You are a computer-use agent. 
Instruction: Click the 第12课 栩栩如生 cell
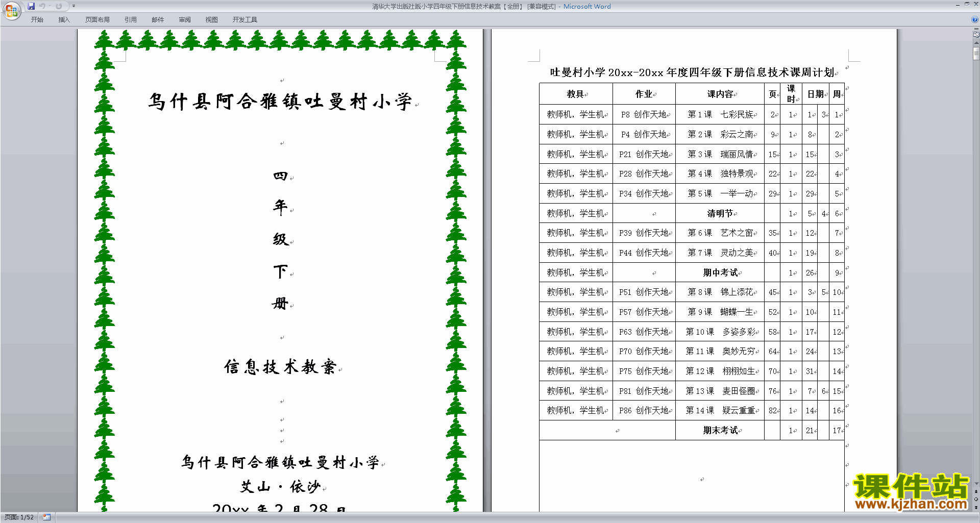(720, 371)
